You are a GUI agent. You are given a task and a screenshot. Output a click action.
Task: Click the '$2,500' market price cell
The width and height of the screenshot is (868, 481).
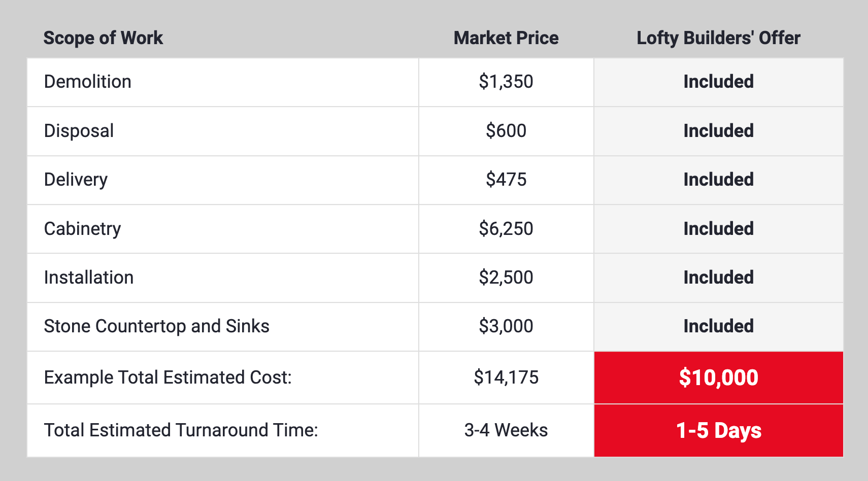(x=506, y=278)
